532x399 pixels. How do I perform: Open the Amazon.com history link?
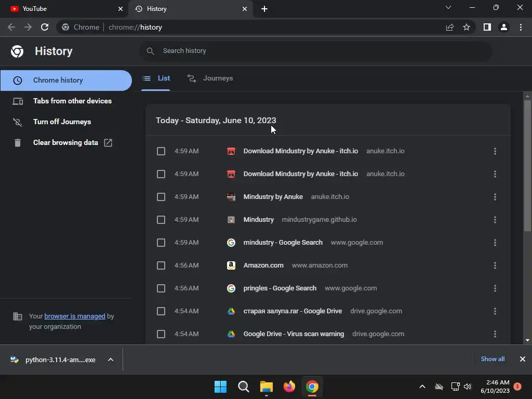pyautogui.click(x=263, y=265)
